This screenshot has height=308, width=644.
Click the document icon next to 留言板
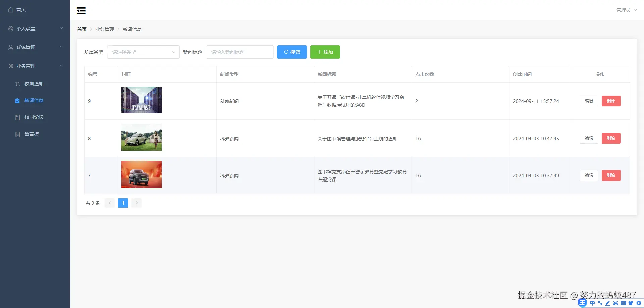pos(17,134)
